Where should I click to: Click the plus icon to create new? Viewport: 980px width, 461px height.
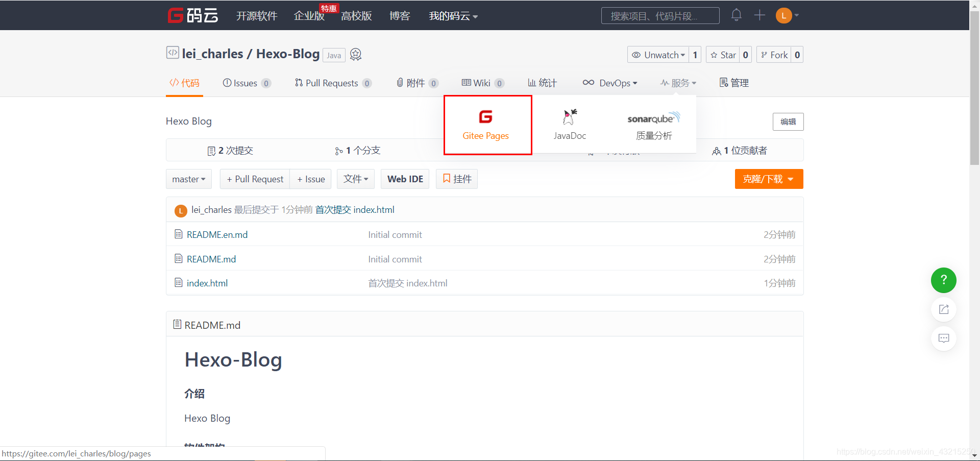pyautogui.click(x=759, y=15)
